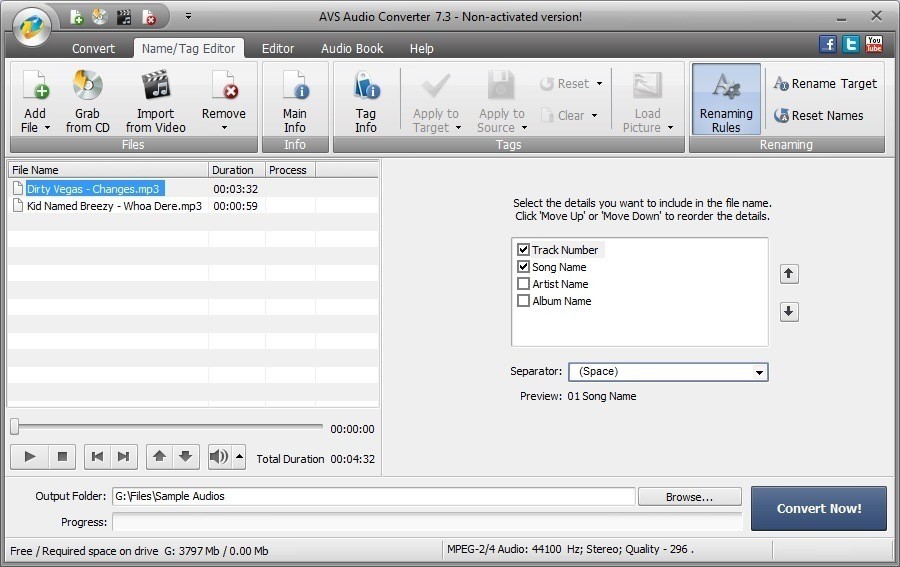Screen dimensions: 900x567
Task: Expand Reset dropdown arrow
Action: (x=599, y=84)
